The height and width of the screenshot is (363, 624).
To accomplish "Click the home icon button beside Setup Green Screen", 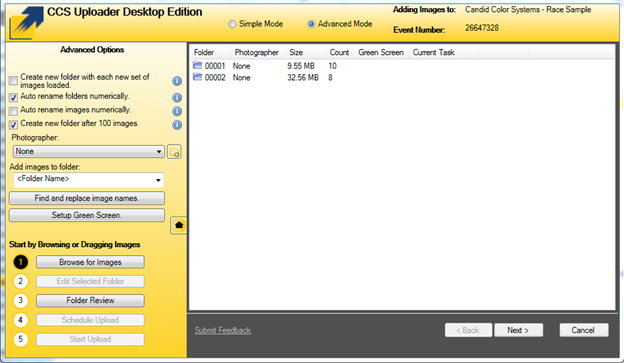I will coord(179,225).
